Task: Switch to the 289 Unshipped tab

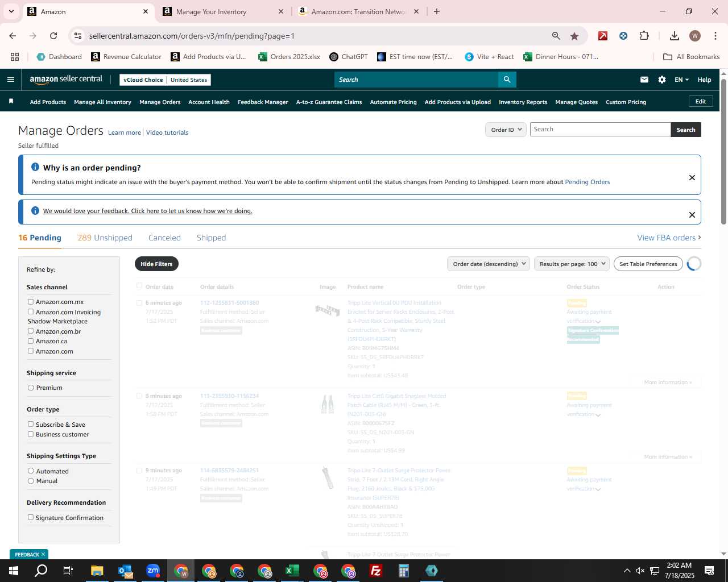Action: [x=105, y=238]
